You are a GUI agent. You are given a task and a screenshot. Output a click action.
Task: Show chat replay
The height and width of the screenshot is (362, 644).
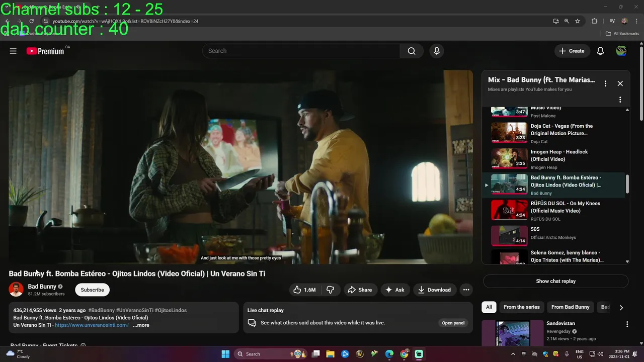555,281
